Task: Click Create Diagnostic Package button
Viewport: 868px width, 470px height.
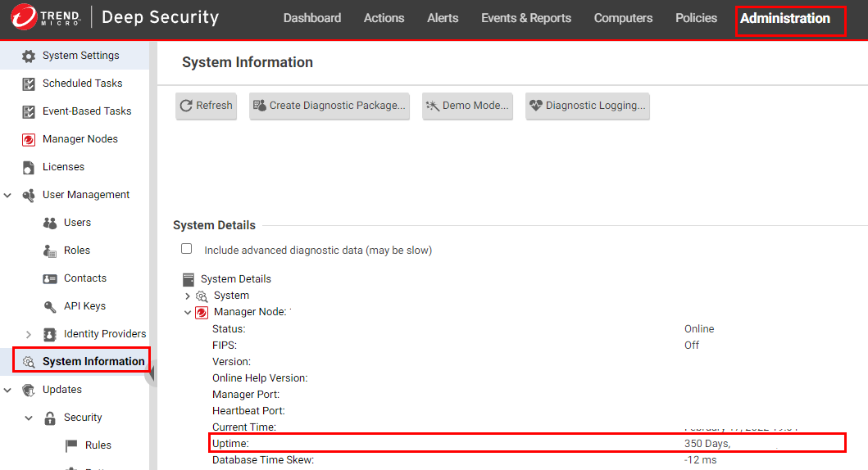Action: [x=329, y=106]
